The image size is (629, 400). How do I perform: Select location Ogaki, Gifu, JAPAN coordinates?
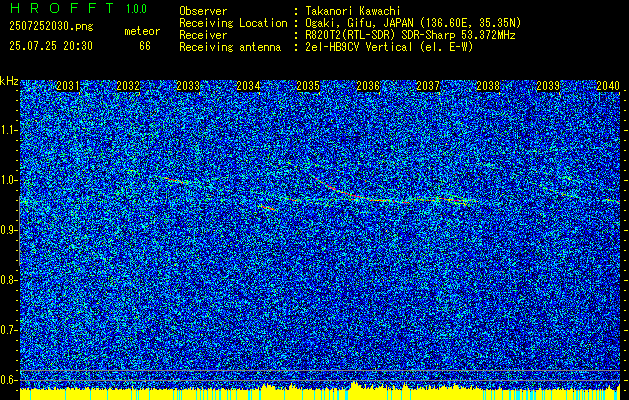pyautogui.click(x=413, y=23)
